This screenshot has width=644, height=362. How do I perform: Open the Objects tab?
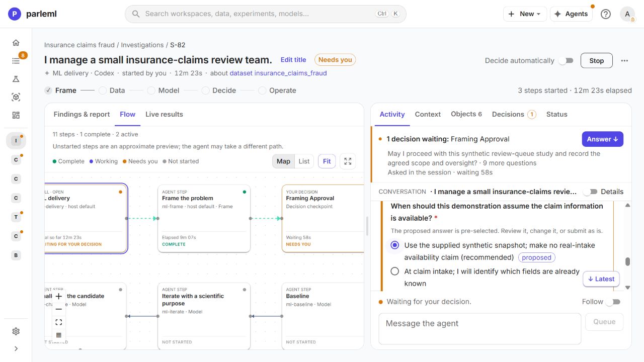(466, 115)
